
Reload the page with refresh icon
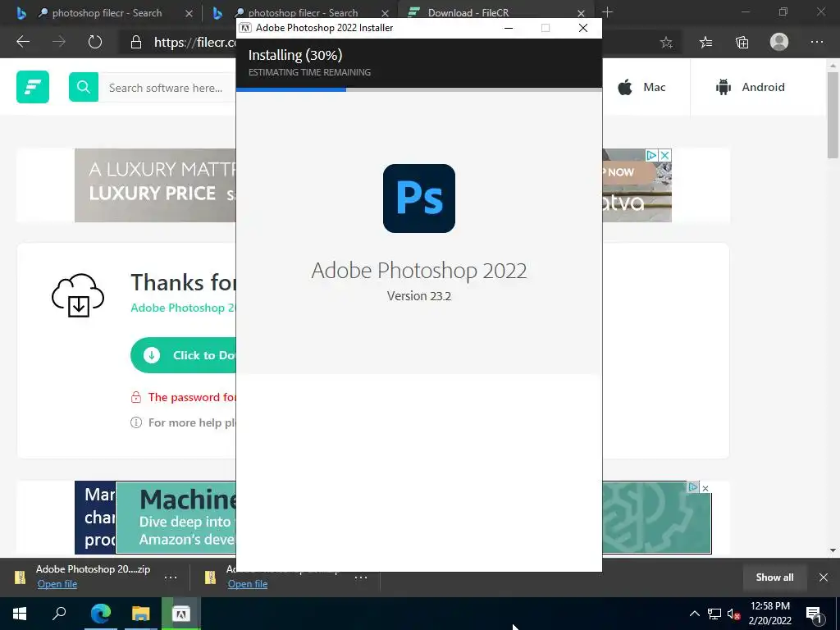(95, 42)
